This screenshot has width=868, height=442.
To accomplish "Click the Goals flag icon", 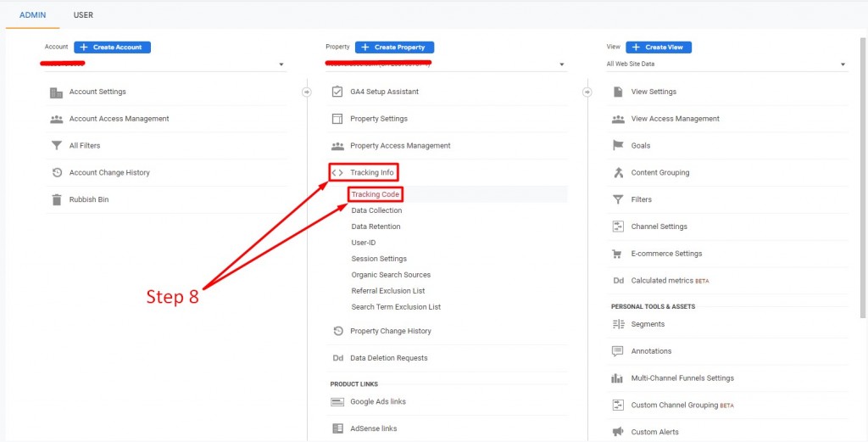I will tap(618, 146).
